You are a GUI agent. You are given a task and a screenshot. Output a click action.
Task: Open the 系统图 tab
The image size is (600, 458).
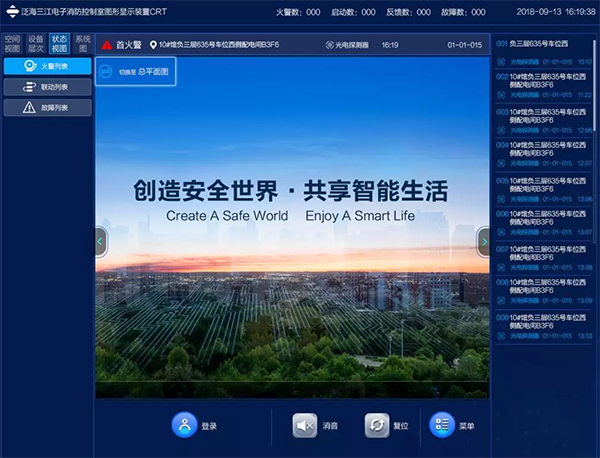tap(82, 44)
